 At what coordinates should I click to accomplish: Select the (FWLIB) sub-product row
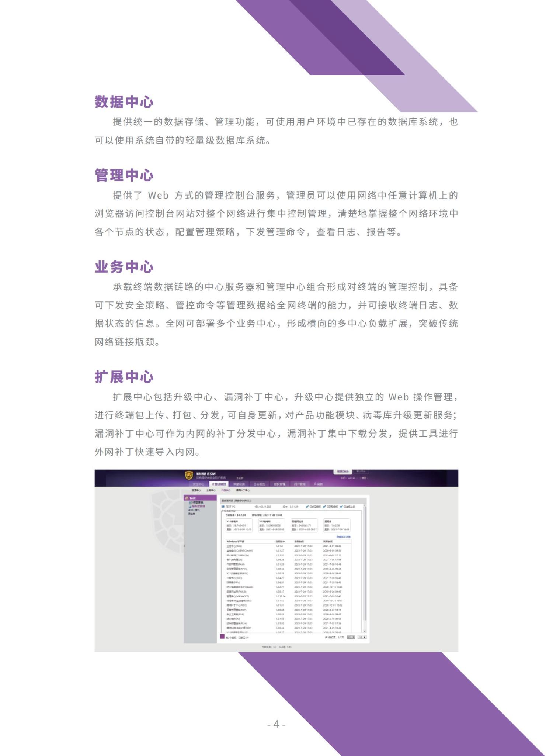288,591
